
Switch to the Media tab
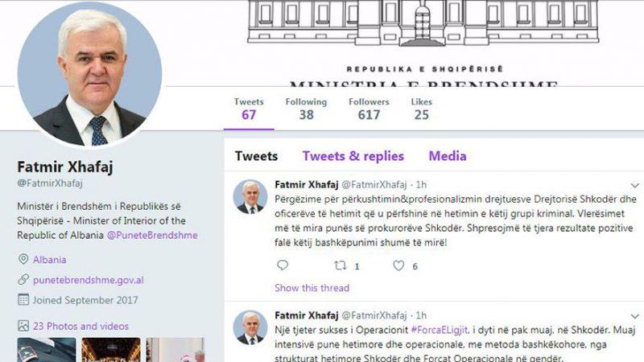click(x=448, y=156)
